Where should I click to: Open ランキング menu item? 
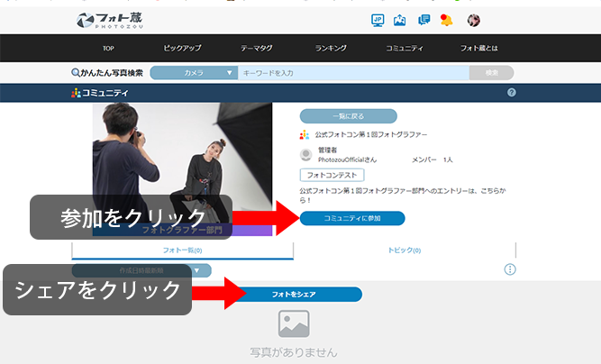click(x=331, y=49)
